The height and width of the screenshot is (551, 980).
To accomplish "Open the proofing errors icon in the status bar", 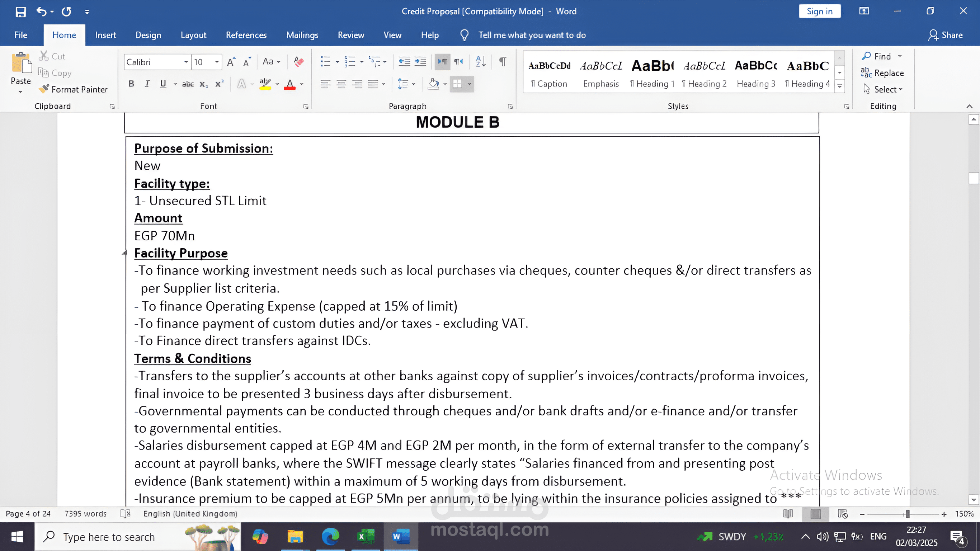I will pos(125,514).
